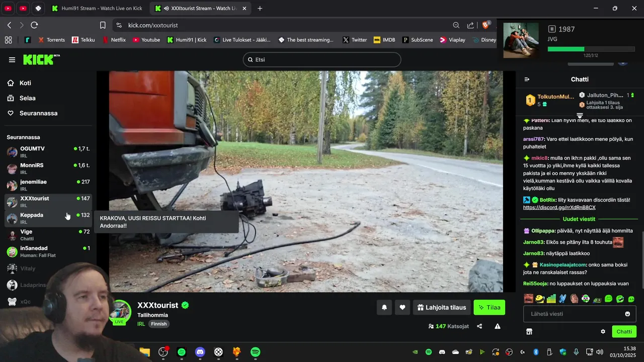Click the KICK logo
The image size is (644, 362).
point(41,59)
